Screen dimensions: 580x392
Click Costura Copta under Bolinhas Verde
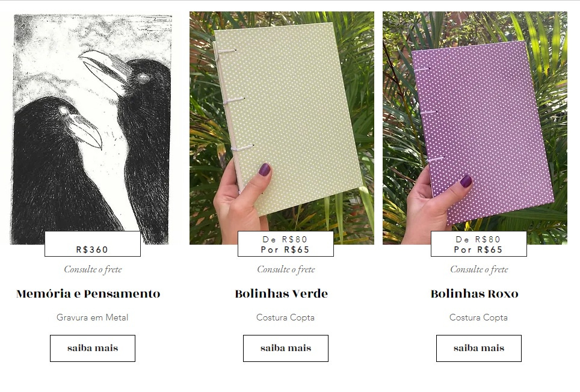coord(285,317)
